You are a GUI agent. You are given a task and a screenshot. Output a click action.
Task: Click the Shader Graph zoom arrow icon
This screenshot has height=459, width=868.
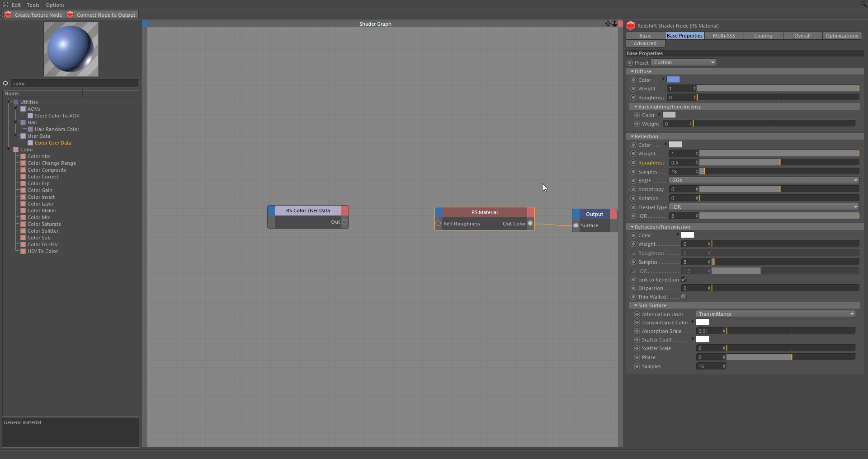click(x=614, y=23)
